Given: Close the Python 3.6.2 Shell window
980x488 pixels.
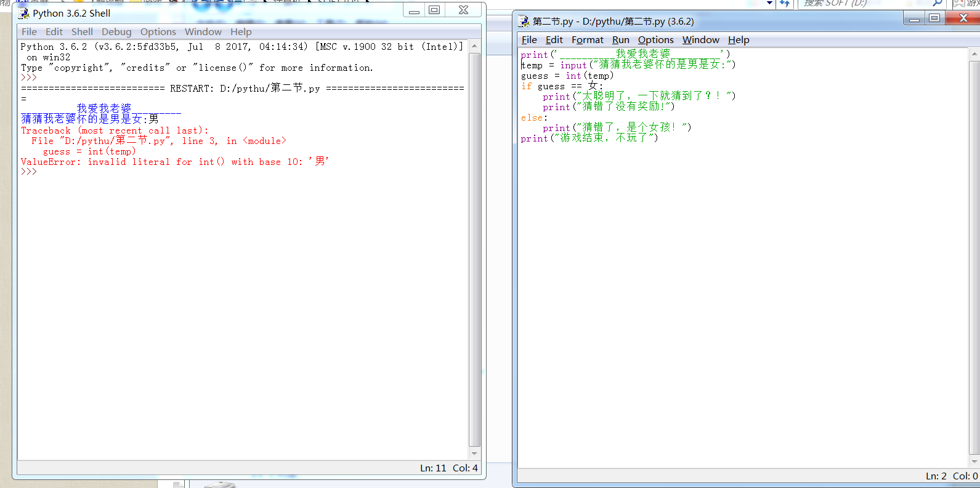Looking at the screenshot, I should tap(464, 10).
